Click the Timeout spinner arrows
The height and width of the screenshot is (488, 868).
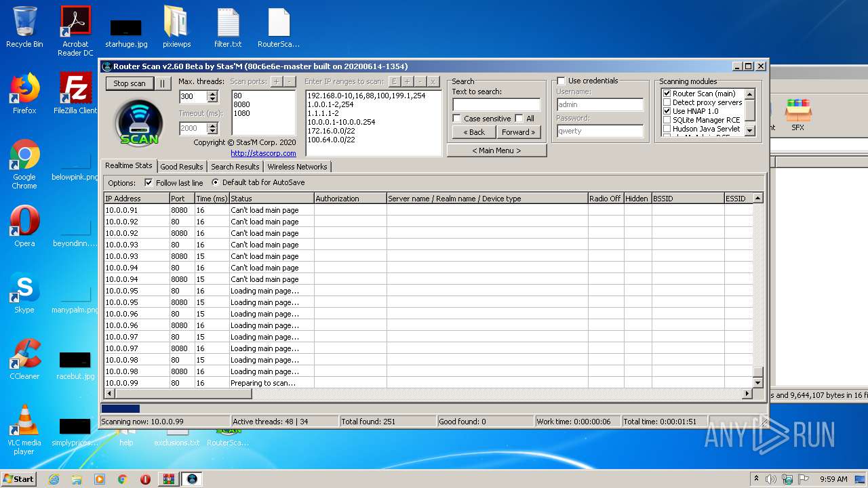tap(212, 128)
